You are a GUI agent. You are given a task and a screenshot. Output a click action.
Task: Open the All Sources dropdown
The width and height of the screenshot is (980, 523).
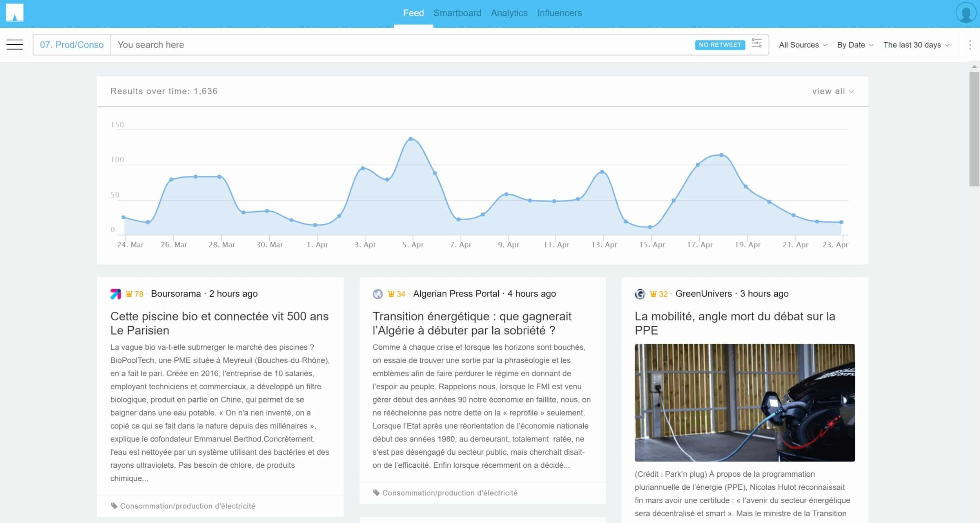click(x=803, y=45)
